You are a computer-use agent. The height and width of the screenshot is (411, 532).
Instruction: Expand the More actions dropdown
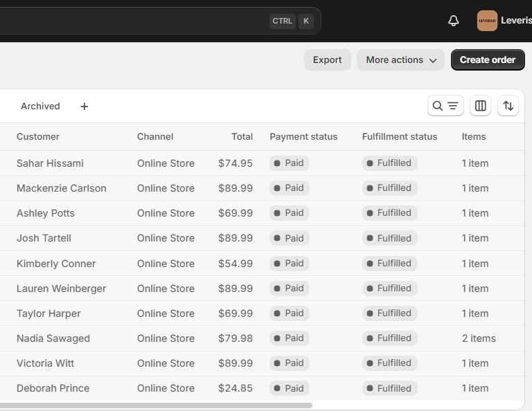point(400,60)
